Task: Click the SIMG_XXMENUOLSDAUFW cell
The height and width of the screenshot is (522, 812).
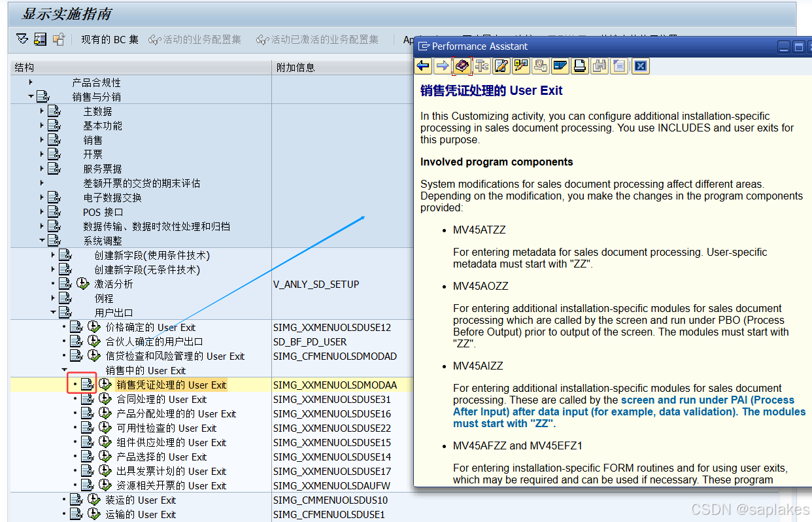Action: pyautogui.click(x=331, y=485)
